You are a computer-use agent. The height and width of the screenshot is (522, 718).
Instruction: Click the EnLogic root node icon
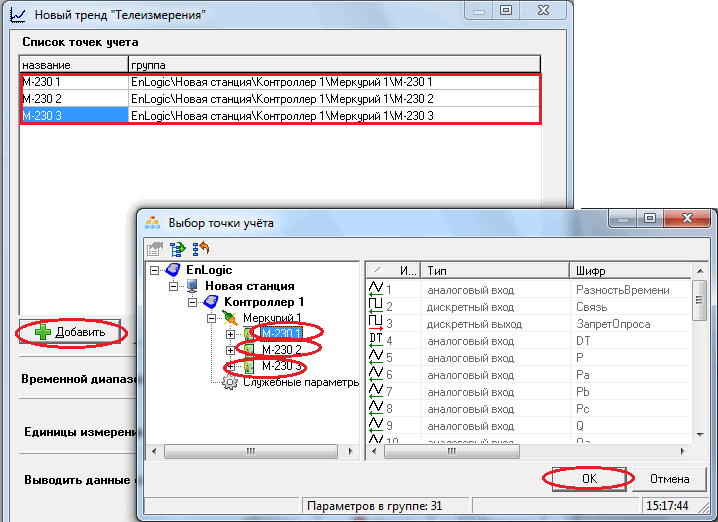(173, 270)
